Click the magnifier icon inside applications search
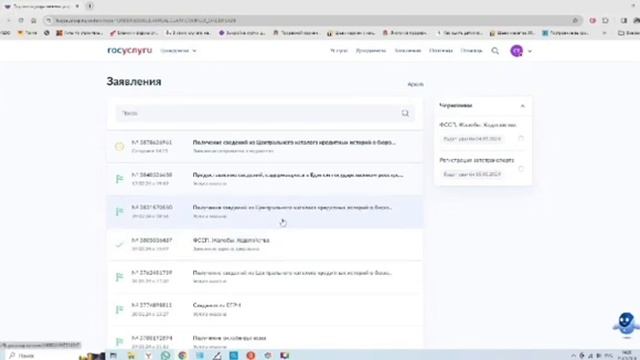The width and height of the screenshot is (640, 360). 405,113
